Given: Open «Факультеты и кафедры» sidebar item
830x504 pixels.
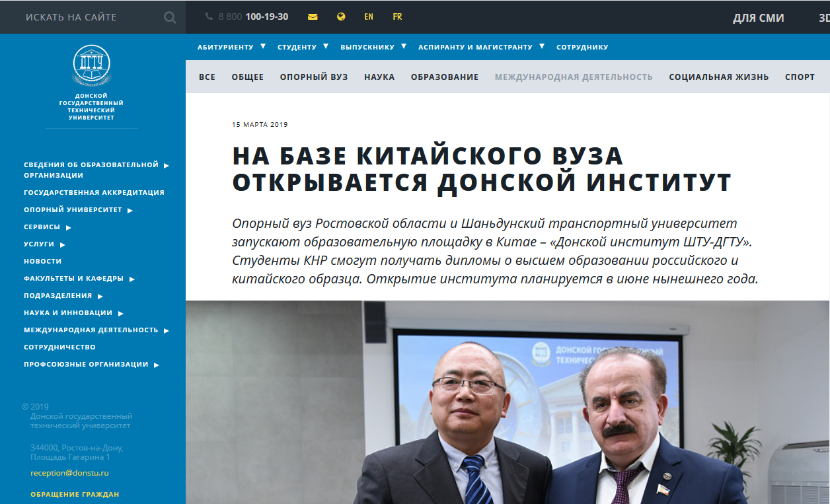Looking at the screenshot, I should point(73,279).
